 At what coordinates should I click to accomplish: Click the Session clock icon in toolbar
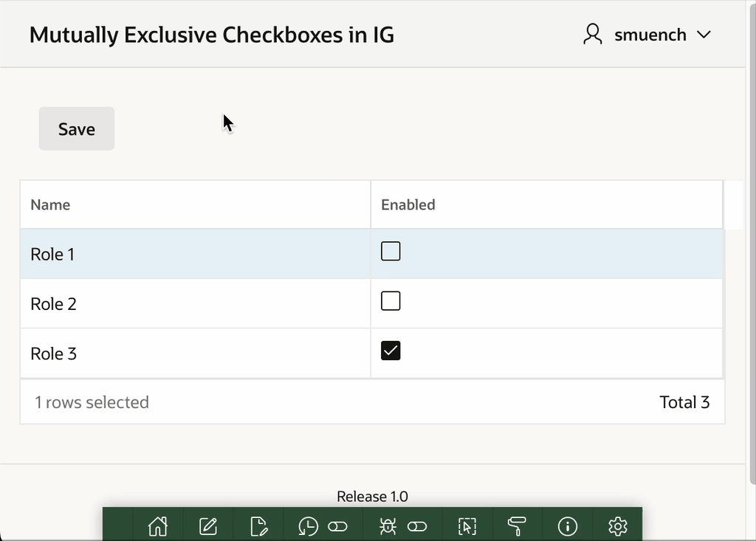coord(308,526)
